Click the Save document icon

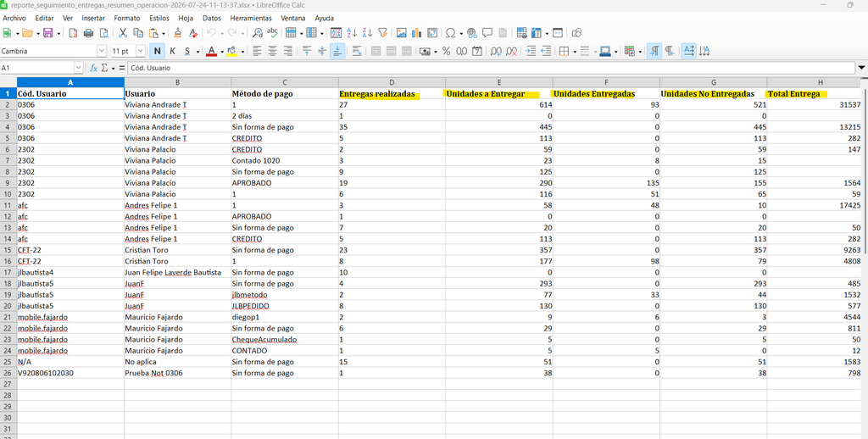tap(47, 33)
